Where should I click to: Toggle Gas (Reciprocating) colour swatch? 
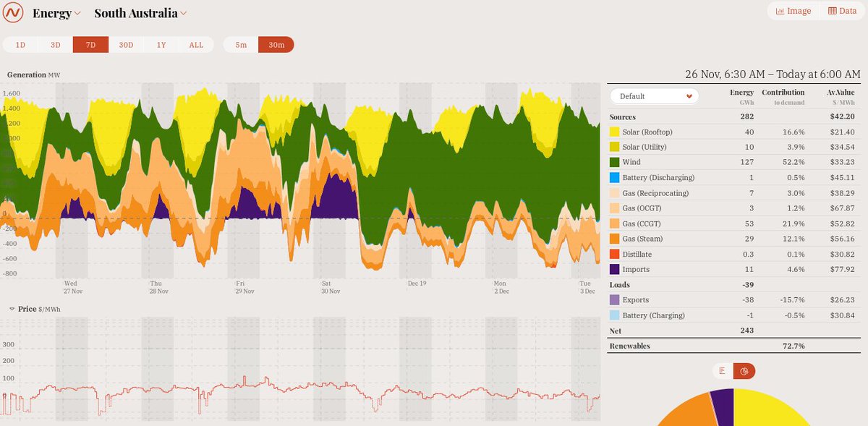pyautogui.click(x=614, y=193)
